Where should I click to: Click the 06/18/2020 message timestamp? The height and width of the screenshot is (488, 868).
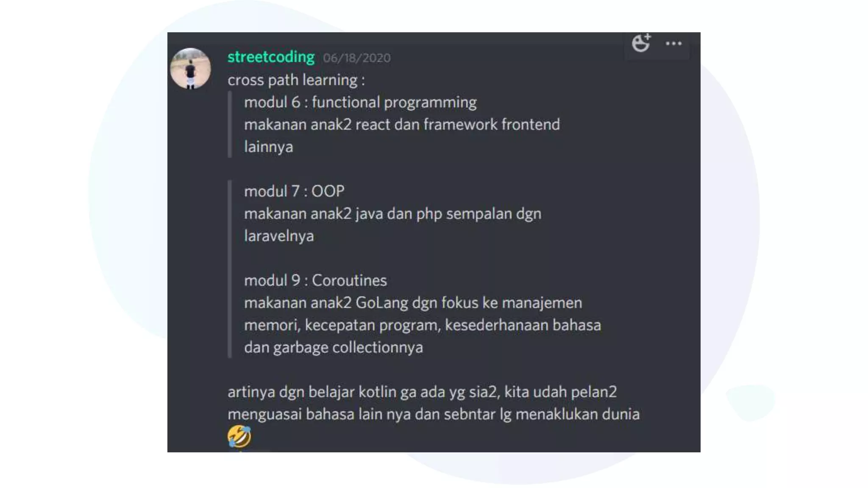[357, 58]
